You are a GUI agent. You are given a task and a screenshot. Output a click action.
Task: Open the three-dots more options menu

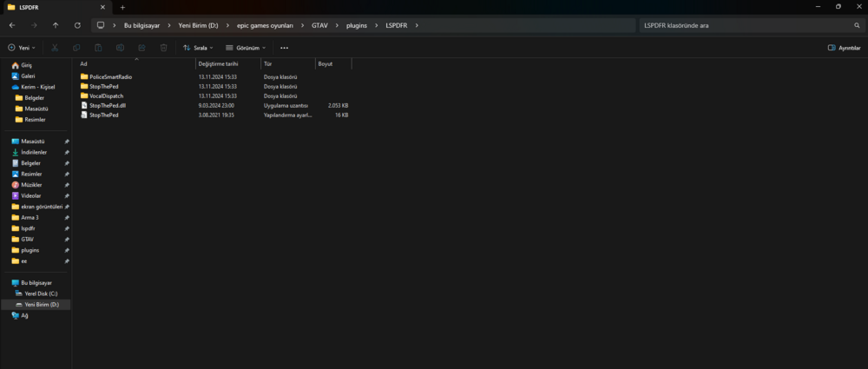284,48
